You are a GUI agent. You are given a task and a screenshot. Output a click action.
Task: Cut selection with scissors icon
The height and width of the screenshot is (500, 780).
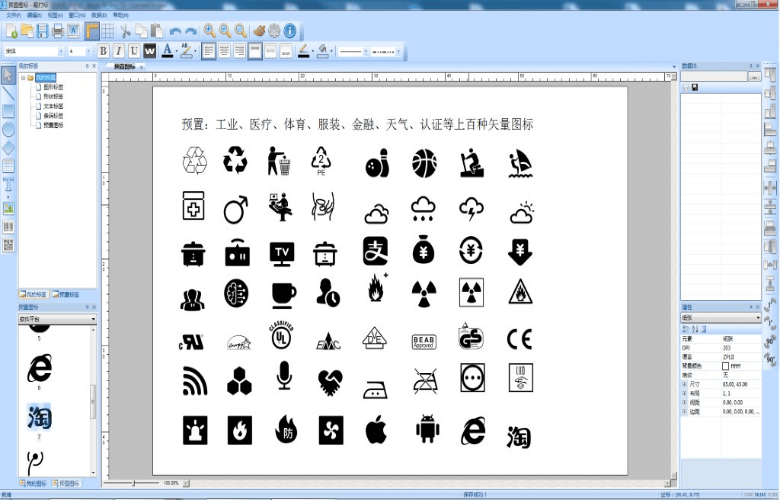125,31
